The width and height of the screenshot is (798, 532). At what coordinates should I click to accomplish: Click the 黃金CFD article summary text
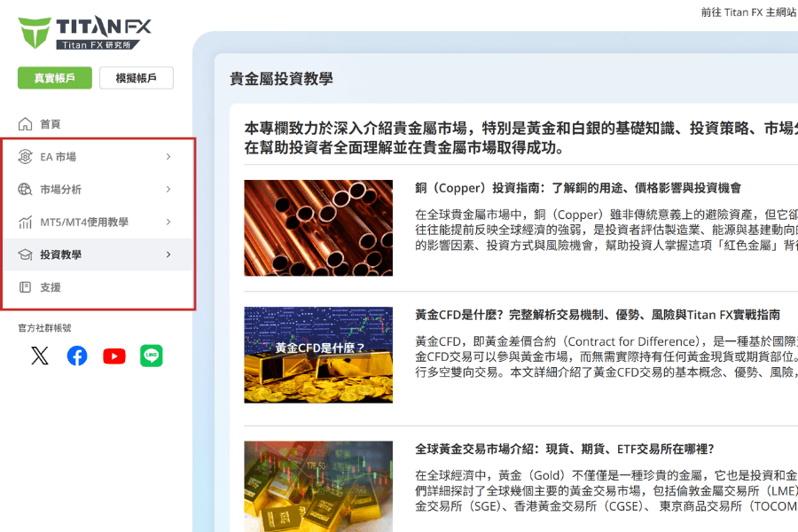(x=606, y=356)
